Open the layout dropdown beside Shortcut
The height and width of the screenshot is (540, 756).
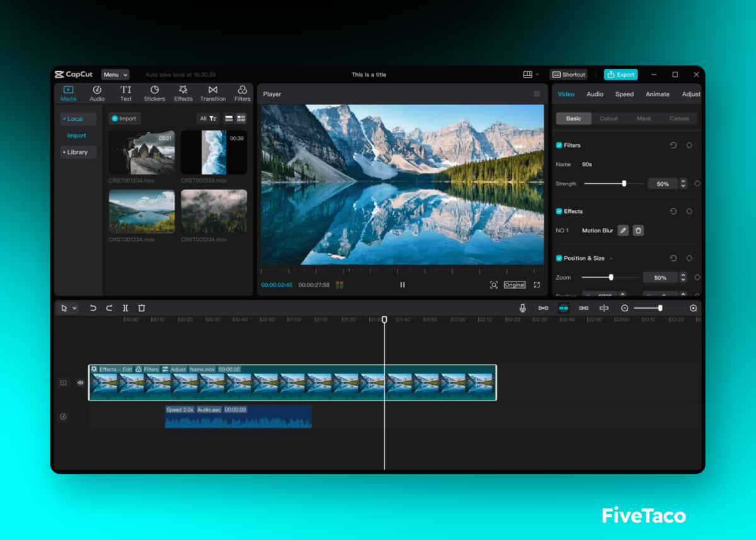pos(531,74)
